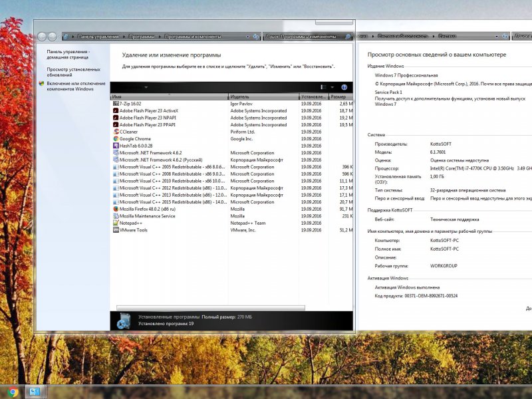
Task: Click the Программы и компоненты breadcrumb
Action: coord(193,37)
